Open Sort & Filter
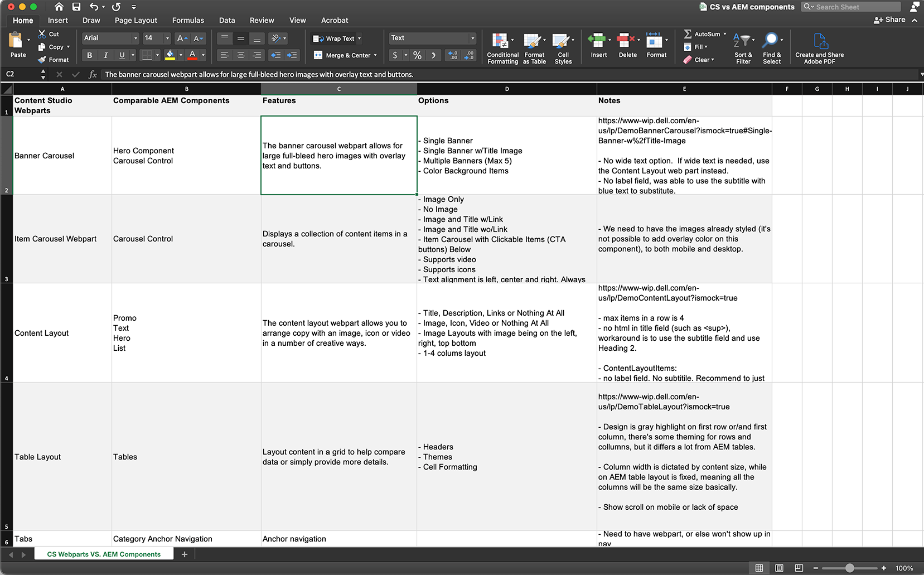 (x=743, y=42)
